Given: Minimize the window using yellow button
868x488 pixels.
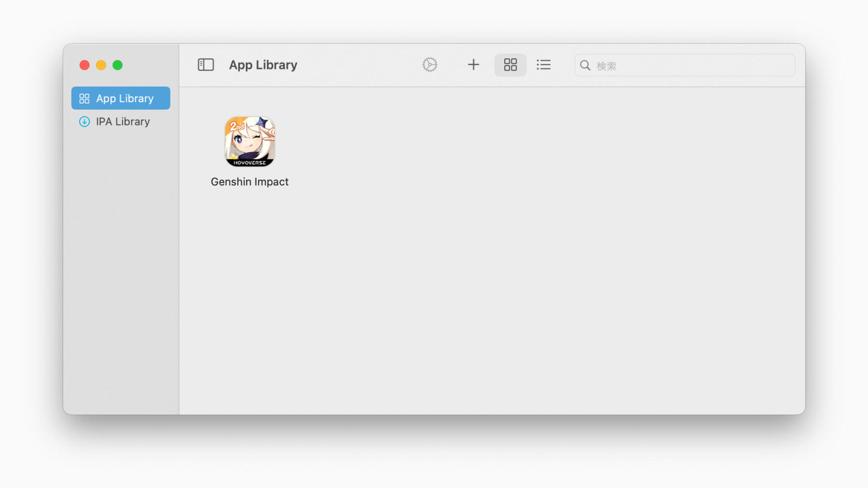Looking at the screenshot, I should click(101, 65).
